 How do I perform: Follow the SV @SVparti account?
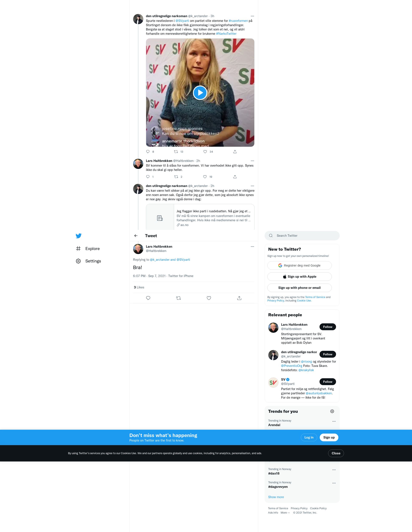point(327,382)
